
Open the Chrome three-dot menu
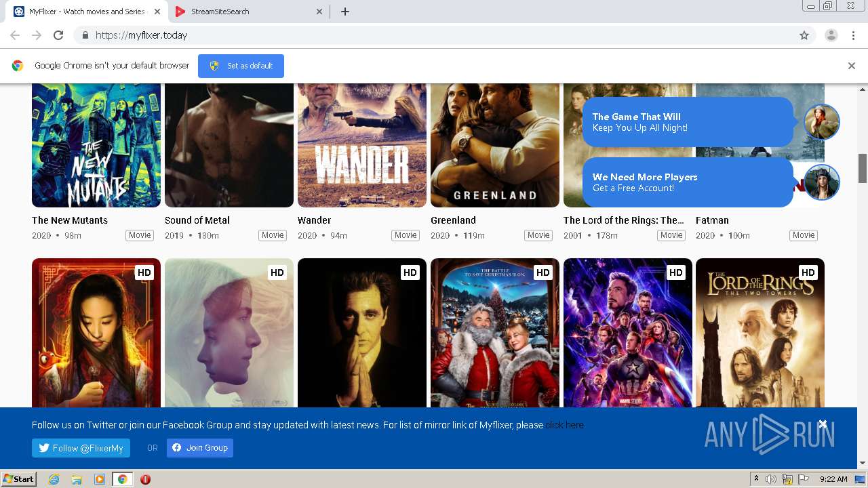853,35
